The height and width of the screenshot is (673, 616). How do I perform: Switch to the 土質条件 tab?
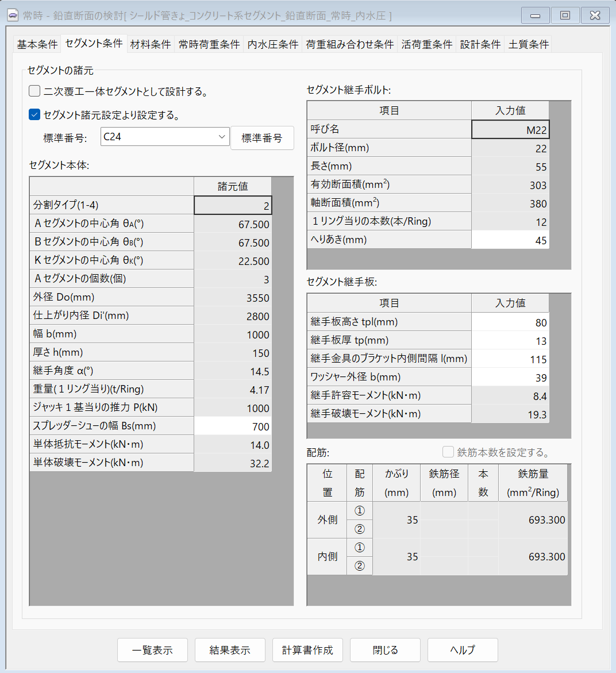[529, 44]
